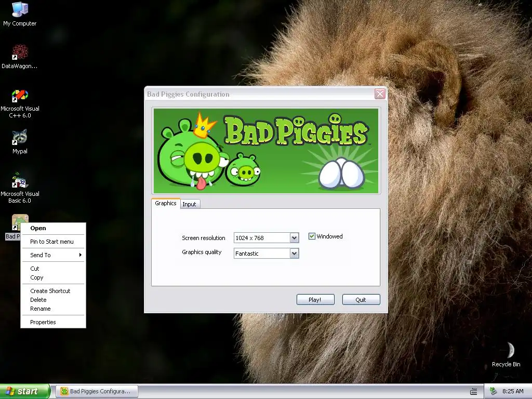
Task: Open the Screen resolution dropdown arrow
Action: (x=294, y=238)
